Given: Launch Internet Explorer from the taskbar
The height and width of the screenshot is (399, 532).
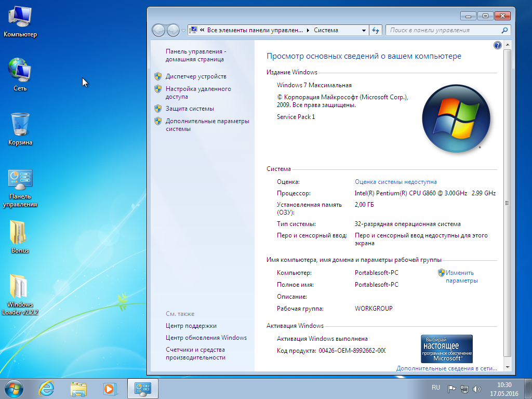Looking at the screenshot, I should click(x=47, y=388).
